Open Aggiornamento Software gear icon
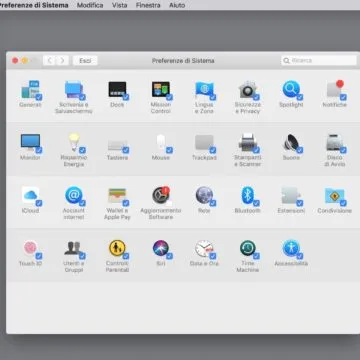Viewport: 360px width, 360px height. [x=161, y=195]
